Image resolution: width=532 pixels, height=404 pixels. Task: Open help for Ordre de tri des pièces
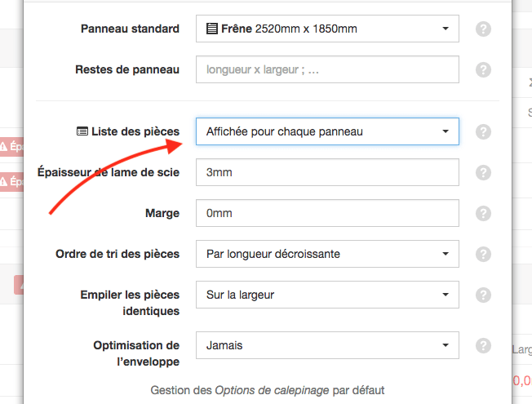pos(483,254)
